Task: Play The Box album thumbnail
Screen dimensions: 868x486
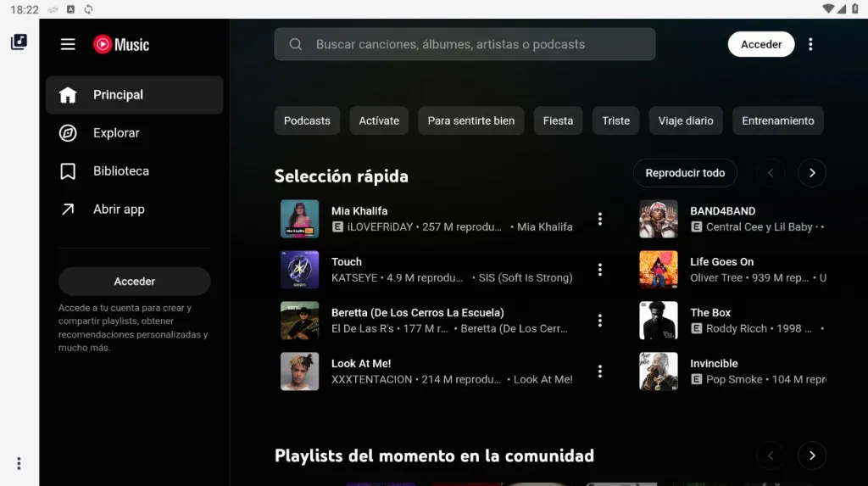Action: [x=658, y=321]
